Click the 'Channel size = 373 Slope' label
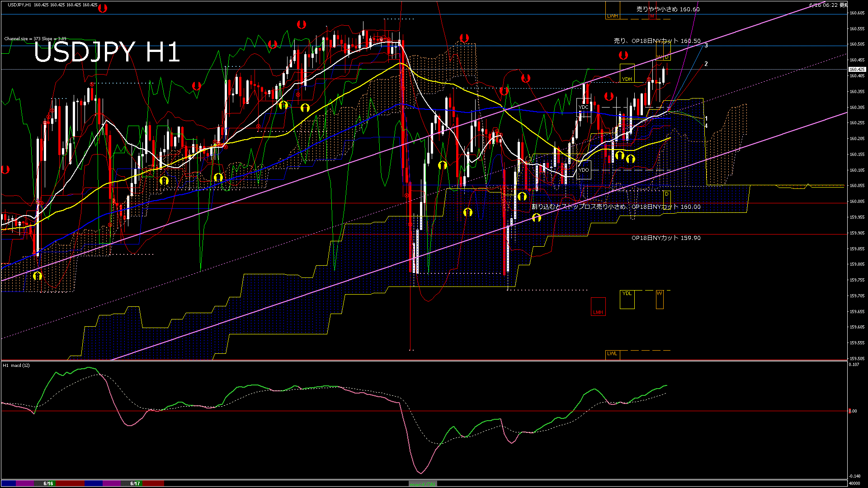Screen dimensions: 868x488 35,39
